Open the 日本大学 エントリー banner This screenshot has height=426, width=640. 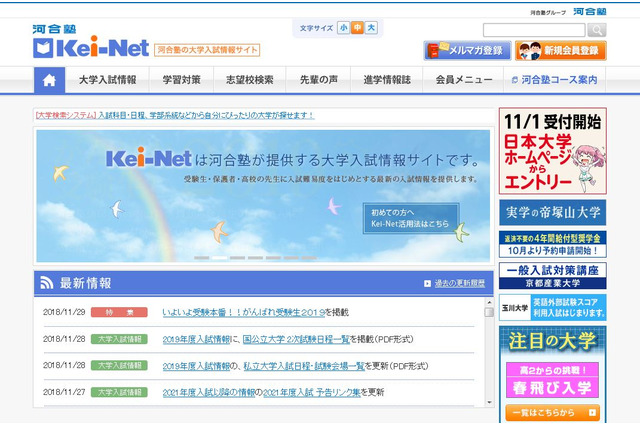pos(553,151)
